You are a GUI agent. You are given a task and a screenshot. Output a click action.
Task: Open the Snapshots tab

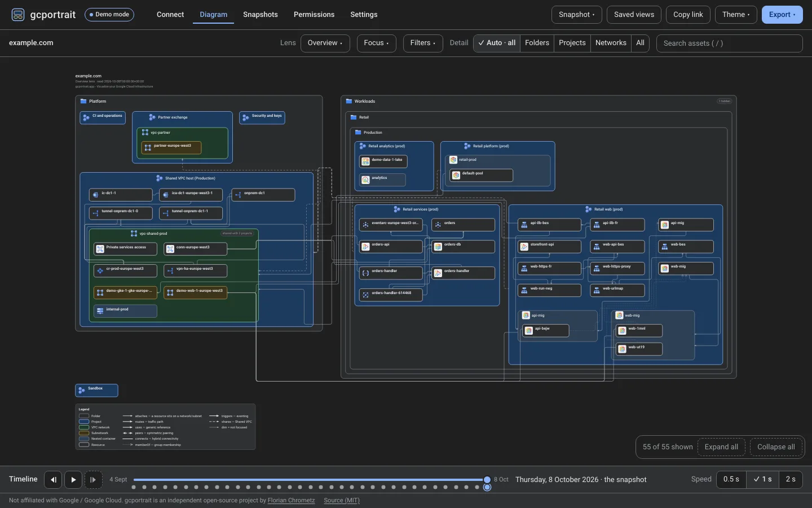[x=261, y=15]
